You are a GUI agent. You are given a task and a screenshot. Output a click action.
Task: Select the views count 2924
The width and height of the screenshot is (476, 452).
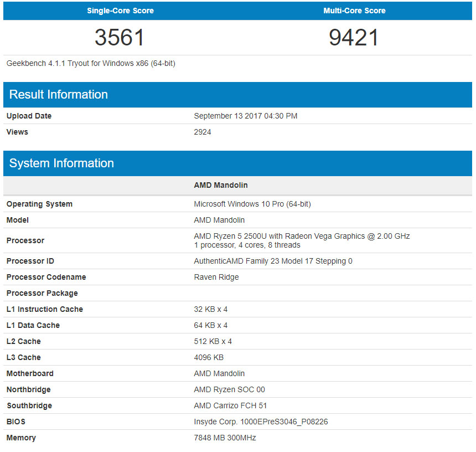click(x=203, y=132)
